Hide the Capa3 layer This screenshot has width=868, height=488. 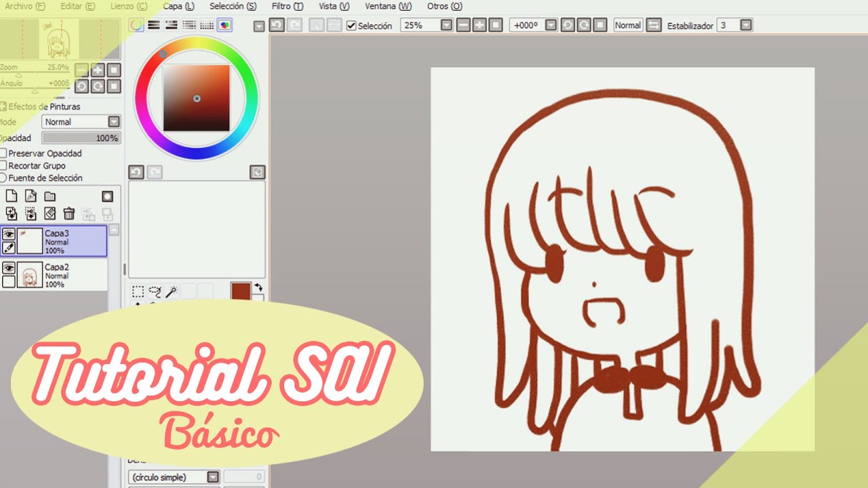[x=9, y=234]
